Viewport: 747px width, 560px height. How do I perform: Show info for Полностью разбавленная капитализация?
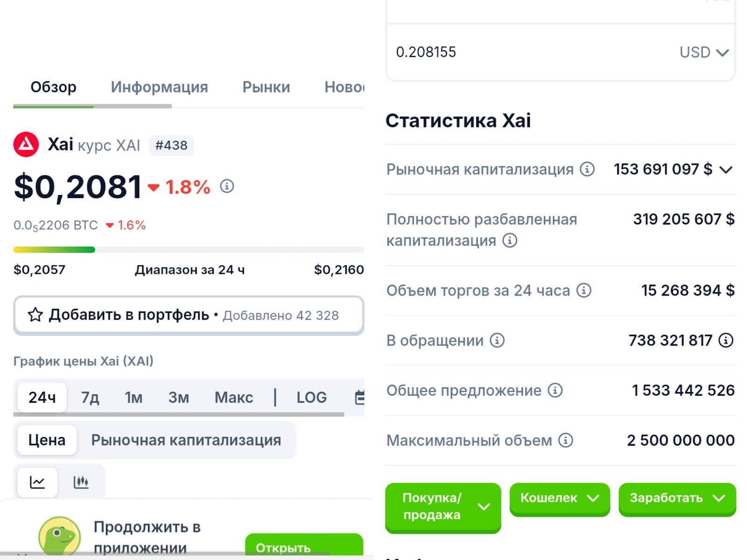tap(510, 240)
